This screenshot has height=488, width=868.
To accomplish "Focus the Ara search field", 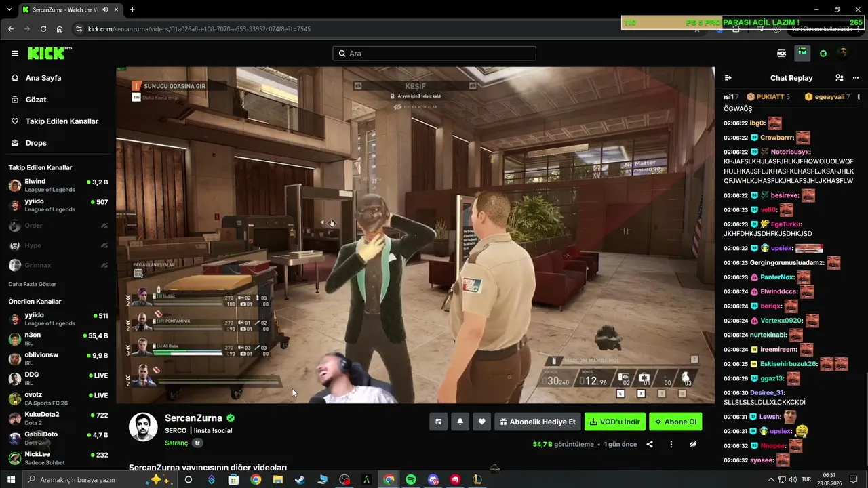I will click(434, 54).
